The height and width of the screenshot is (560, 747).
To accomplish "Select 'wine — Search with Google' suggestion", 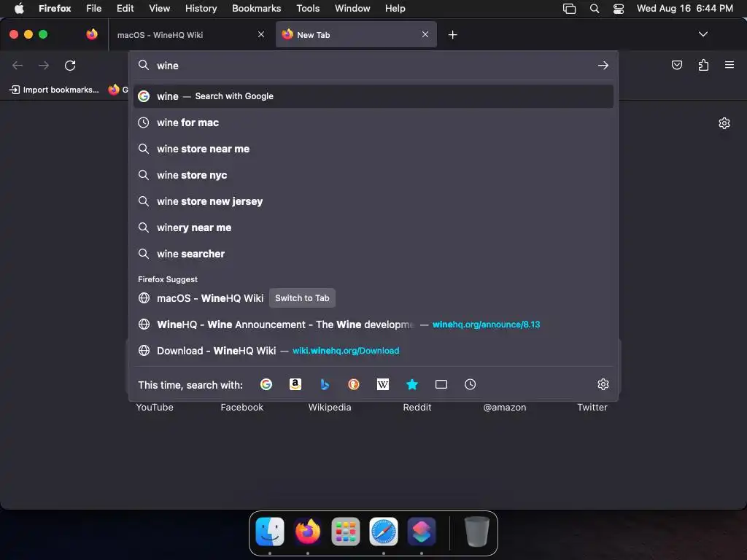I will [x=373, y=96].
